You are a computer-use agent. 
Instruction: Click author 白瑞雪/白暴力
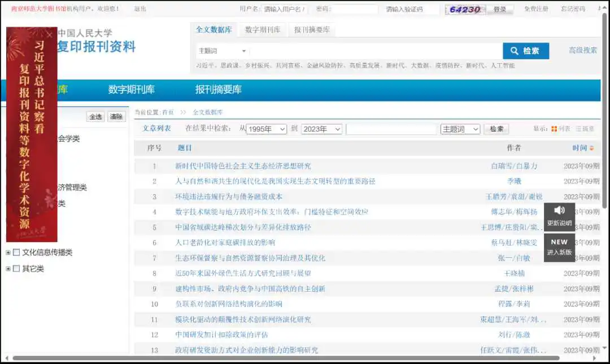514,166
